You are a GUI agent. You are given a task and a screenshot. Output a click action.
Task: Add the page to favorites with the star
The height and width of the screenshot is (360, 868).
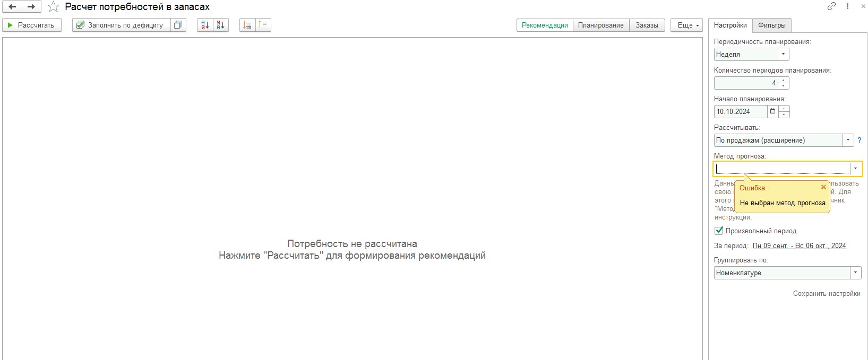click(53, 7)
